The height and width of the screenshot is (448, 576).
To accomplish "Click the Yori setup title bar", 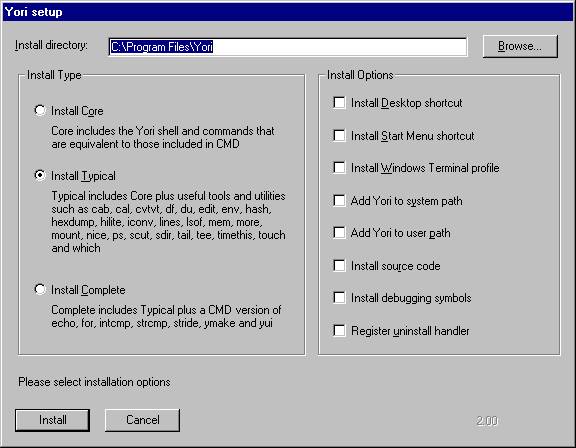I will (288, 12).
